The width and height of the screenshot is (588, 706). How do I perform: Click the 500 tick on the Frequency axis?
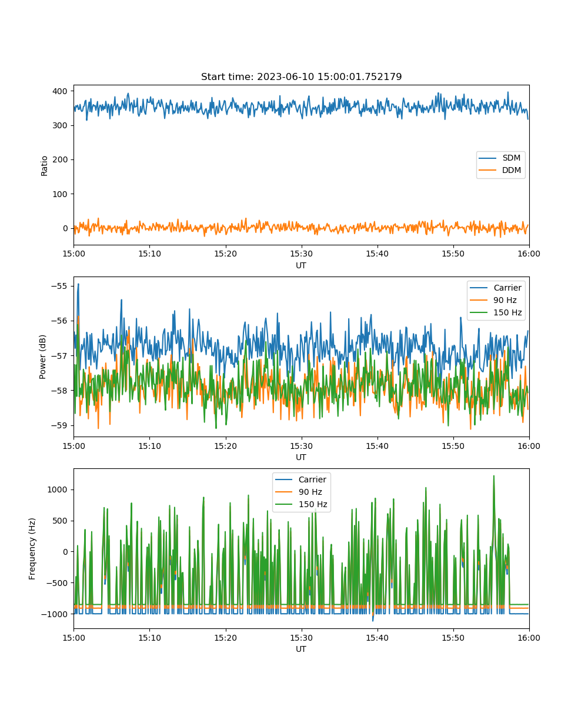[x=61, y=521]
